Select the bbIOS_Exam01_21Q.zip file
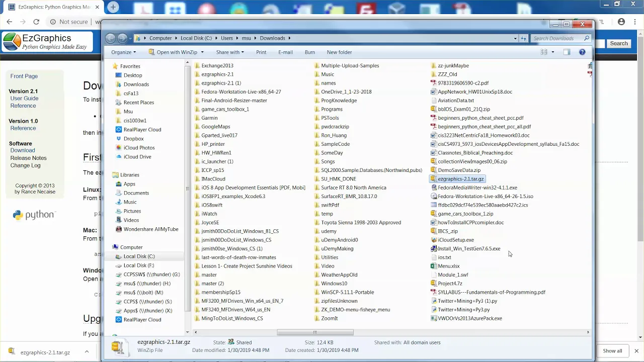 click(463, 109)
